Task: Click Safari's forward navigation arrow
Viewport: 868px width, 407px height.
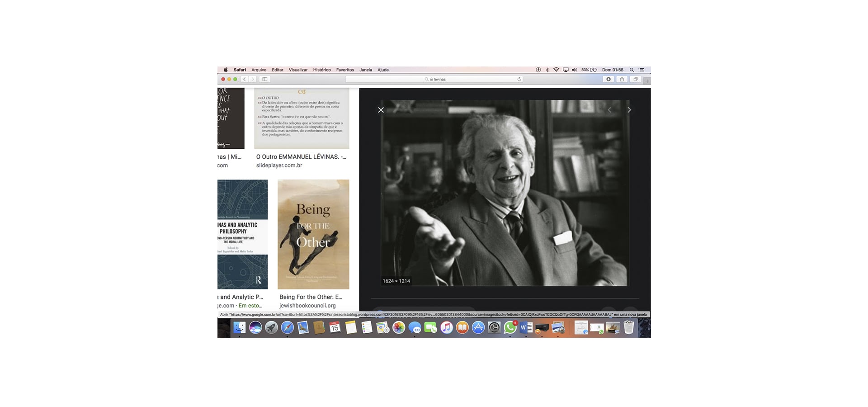Action: [x=253, y=79]
